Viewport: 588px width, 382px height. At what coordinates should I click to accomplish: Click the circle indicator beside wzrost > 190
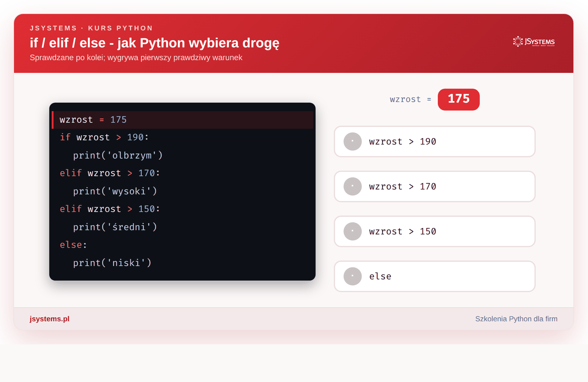pyautogui.click(x=352, y=142)
